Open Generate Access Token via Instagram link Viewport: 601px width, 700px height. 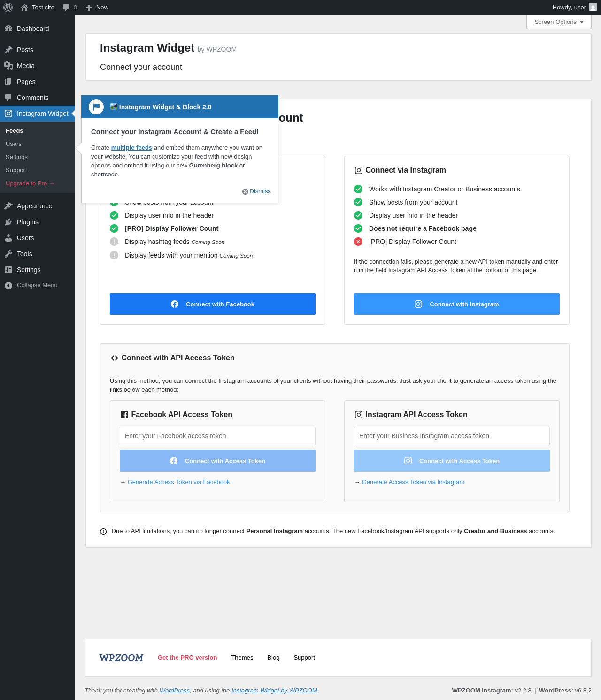(413, 482)
